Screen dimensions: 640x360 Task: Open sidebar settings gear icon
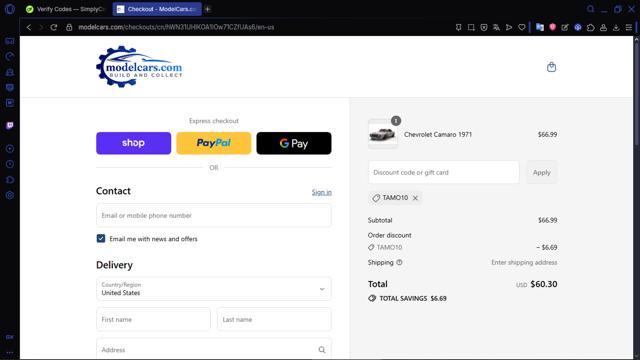10,195
